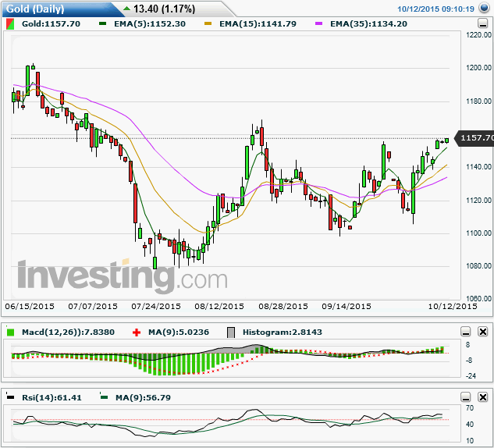
Task: Click the 1120.00 price axis label
Action: point(478,200)
